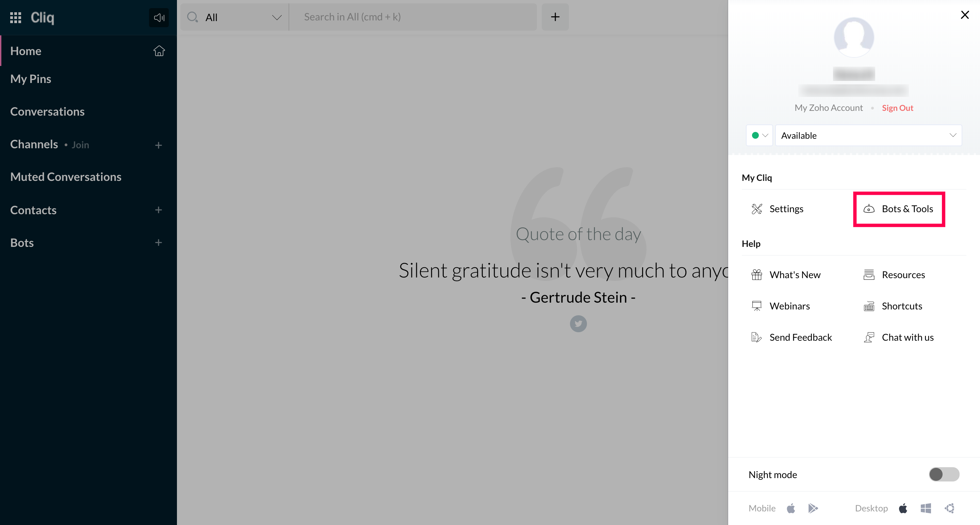Open Settings text label
The image size is (980, 525).
(x=786, y=209)
